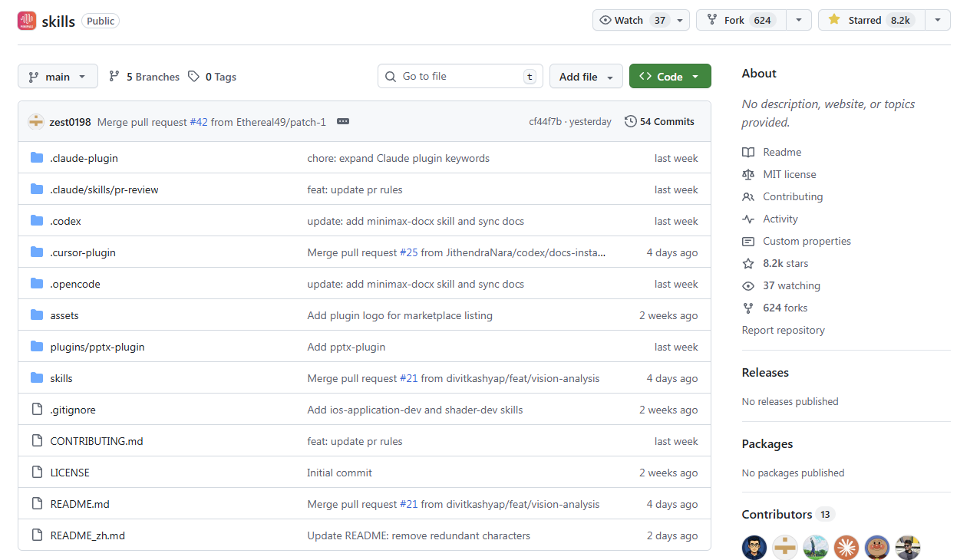Expand the Fork options arrow
This screenshot has width=980, height=560.
(798, 20)
